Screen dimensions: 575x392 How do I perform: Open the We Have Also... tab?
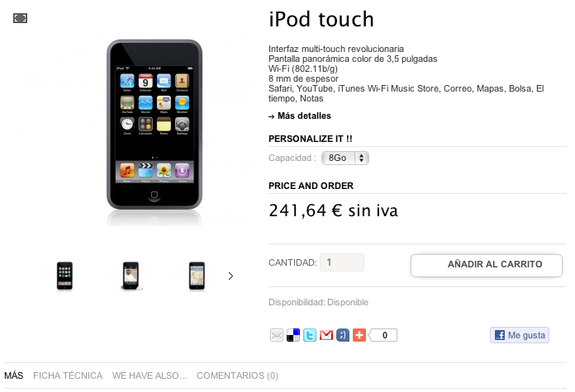(x=150, y=375)
